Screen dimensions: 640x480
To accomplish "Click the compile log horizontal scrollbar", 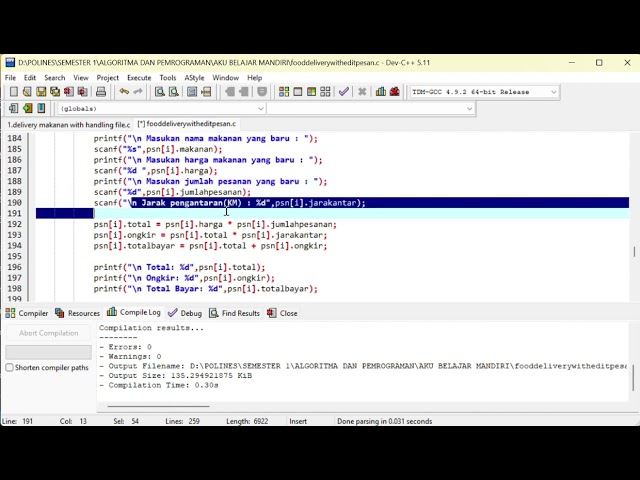I will point(158,406).
